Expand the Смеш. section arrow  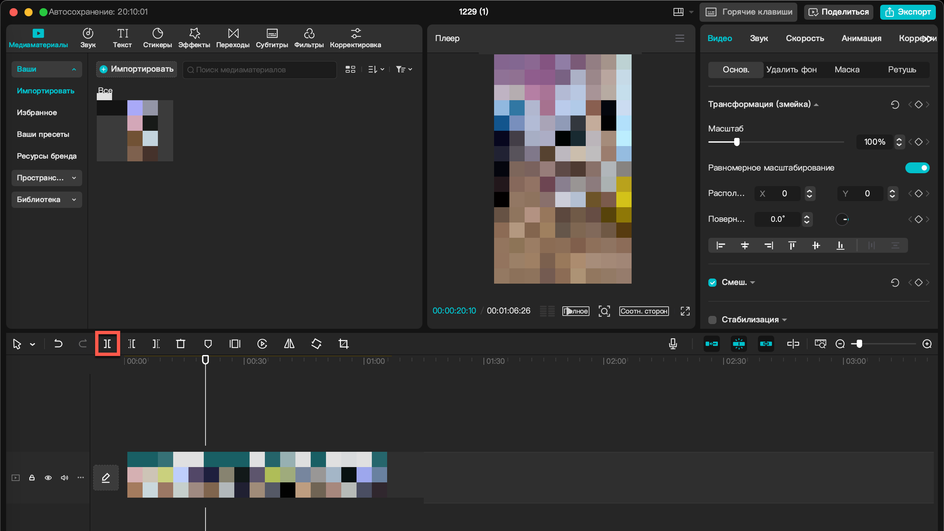pos(753,282)
